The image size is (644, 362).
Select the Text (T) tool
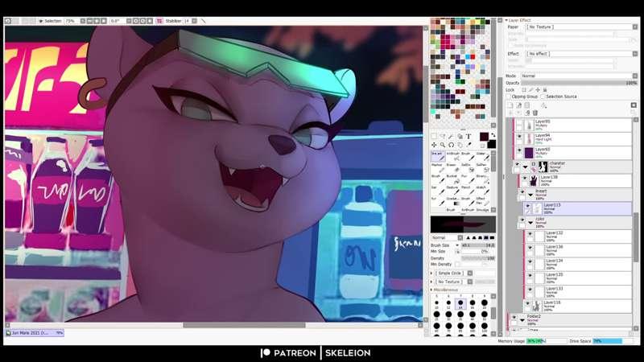(469, 136)
